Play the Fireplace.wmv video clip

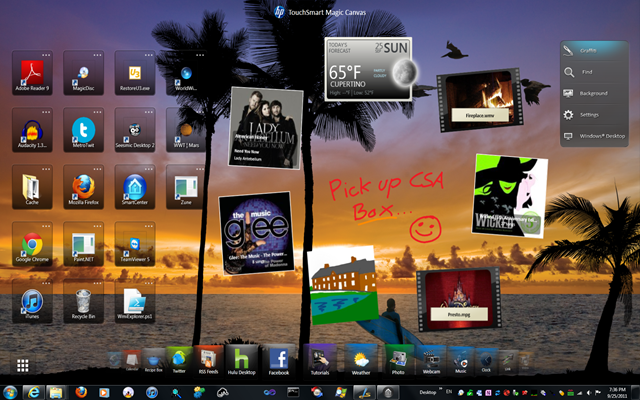pyautogui.click(x=480, y=100)
